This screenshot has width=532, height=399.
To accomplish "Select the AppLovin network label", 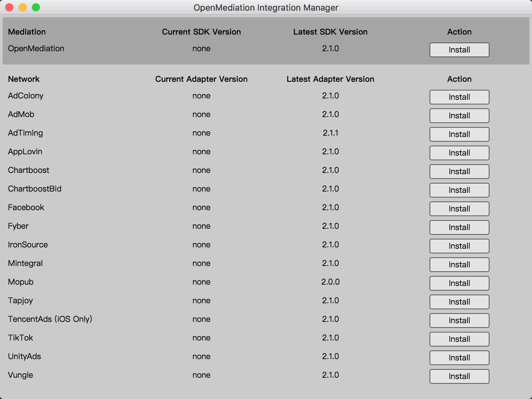I will (25, 152).
